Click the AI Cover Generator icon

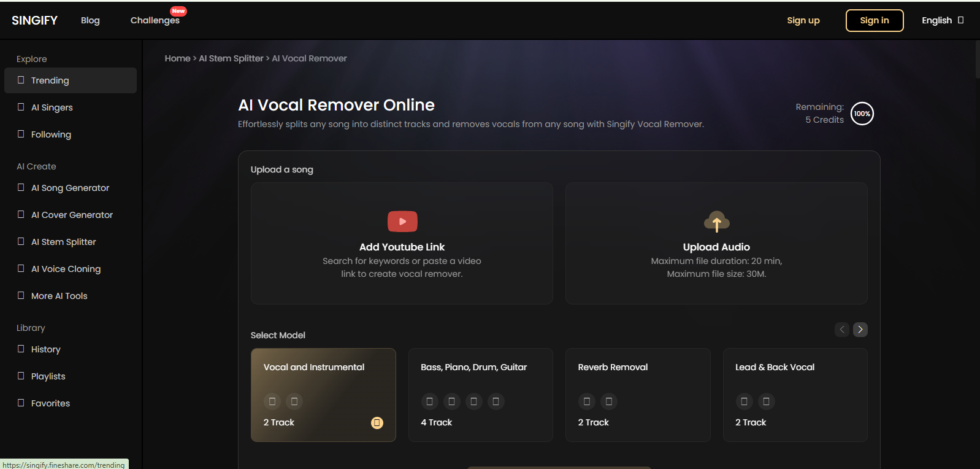(x=21, y=214)
